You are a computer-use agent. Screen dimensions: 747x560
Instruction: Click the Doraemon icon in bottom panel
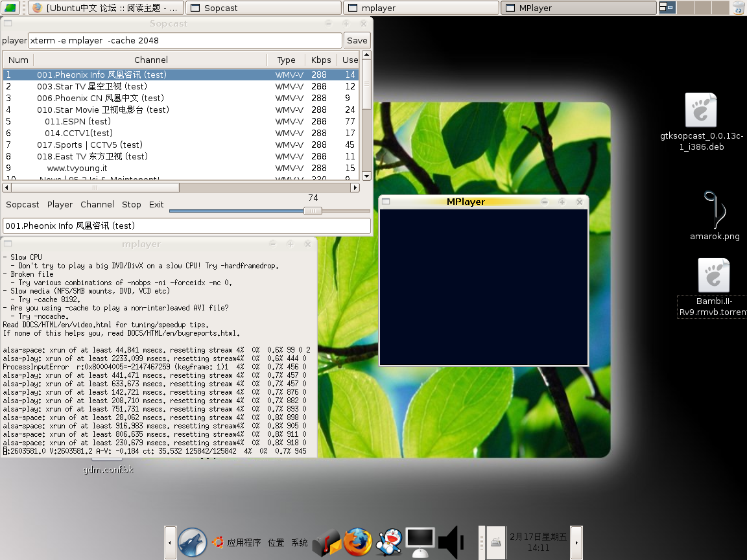click(x=389, y=542)
